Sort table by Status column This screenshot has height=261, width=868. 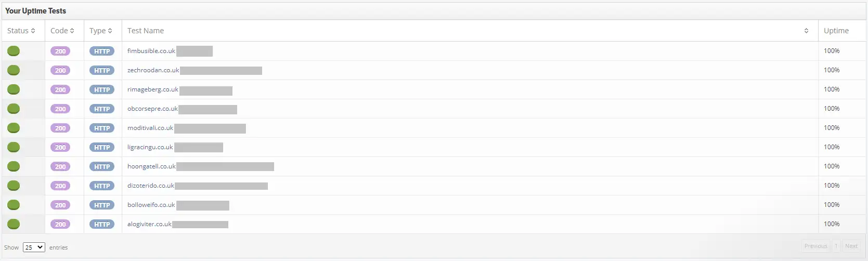(21, 31)
